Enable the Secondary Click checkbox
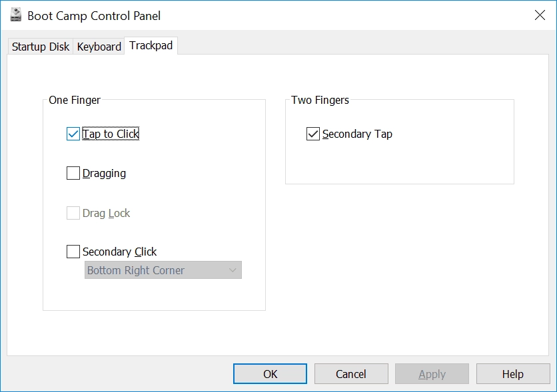The image size is (557, 392). tap(73, 252)
